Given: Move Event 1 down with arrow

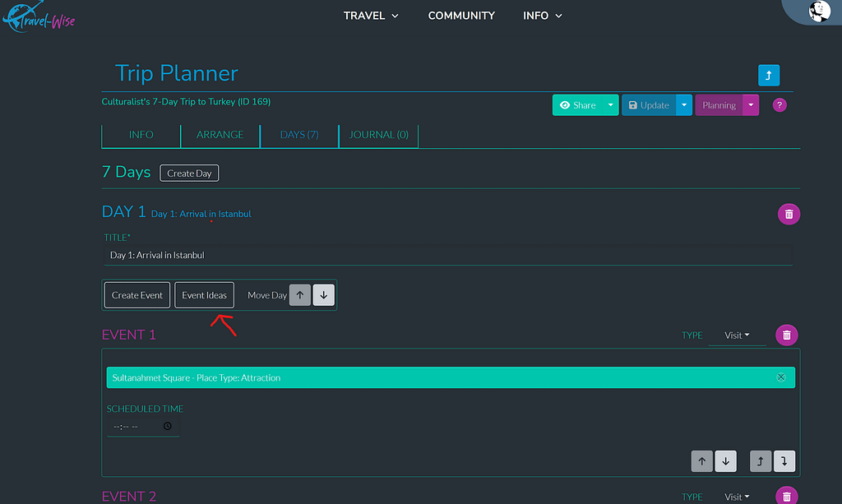Looking at the screenshot, I should [x=725, y=462].
